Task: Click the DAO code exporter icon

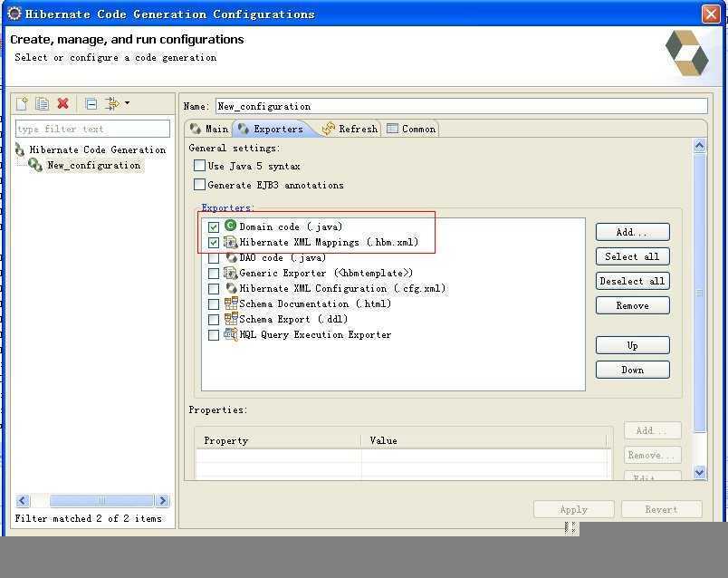Action: [231, 257]
